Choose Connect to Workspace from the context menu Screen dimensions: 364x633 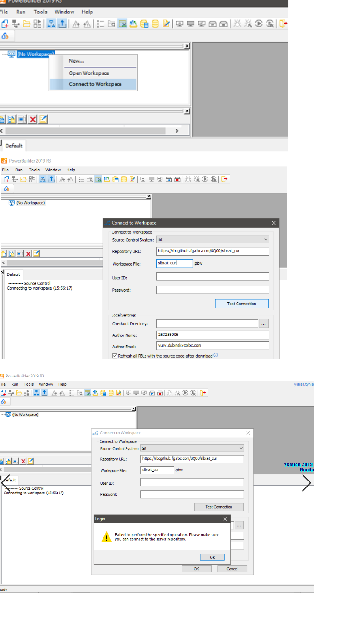click(x=95, y=84)
